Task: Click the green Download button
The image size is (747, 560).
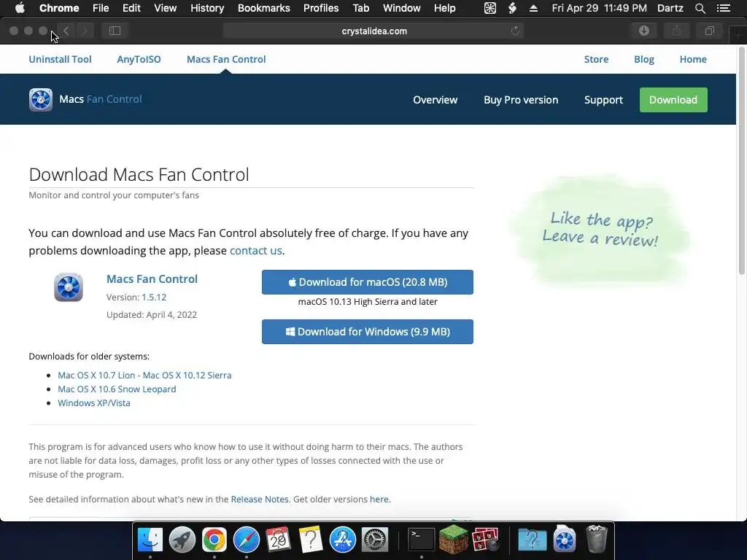Action: pyautogui.click(x=673, y=99)
